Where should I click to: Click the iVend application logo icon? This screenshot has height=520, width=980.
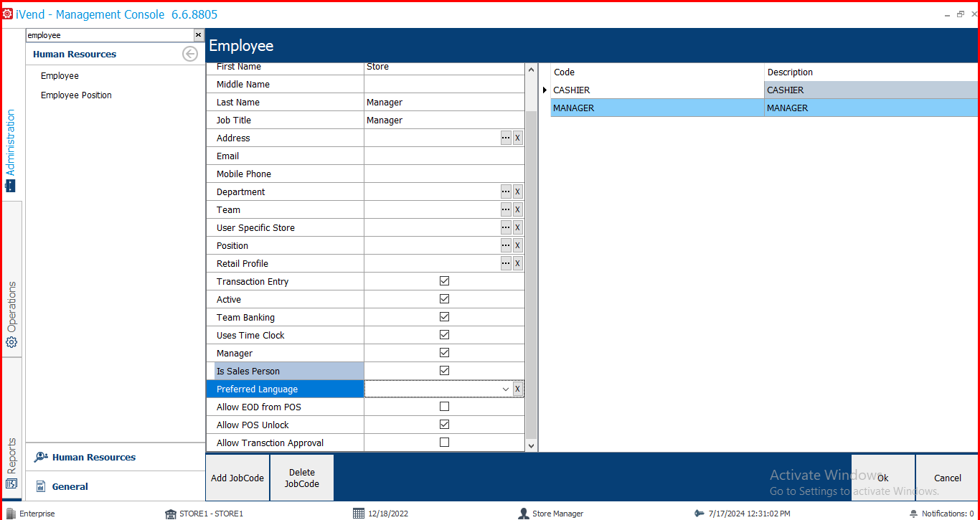pyautogui.click(x=8, y=14)
